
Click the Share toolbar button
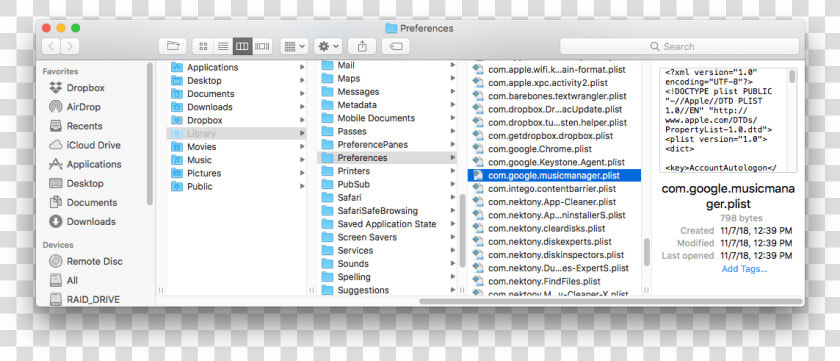(x=362, y=46)
